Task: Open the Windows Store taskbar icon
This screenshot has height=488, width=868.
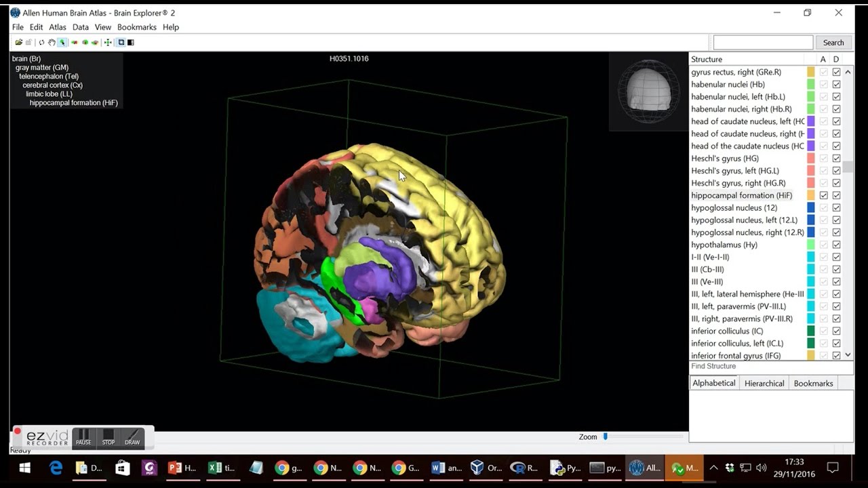Action: 123,468
